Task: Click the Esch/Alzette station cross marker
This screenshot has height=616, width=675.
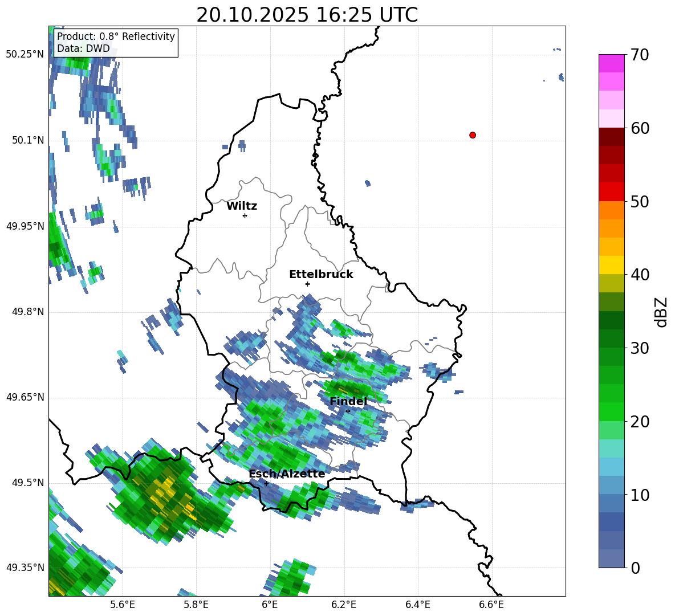Action: click(x=266, y=483)
